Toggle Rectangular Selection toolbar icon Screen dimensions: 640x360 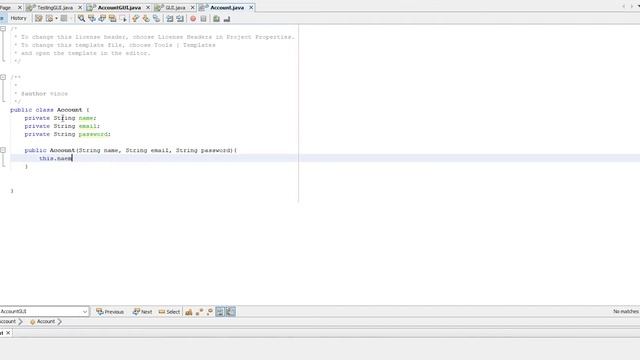[122, 18]
